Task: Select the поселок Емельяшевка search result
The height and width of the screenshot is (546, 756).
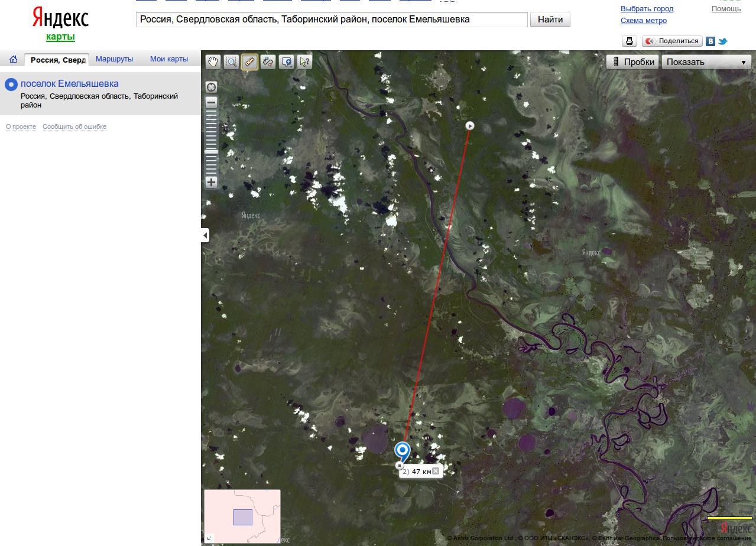Action: (69, 84)
